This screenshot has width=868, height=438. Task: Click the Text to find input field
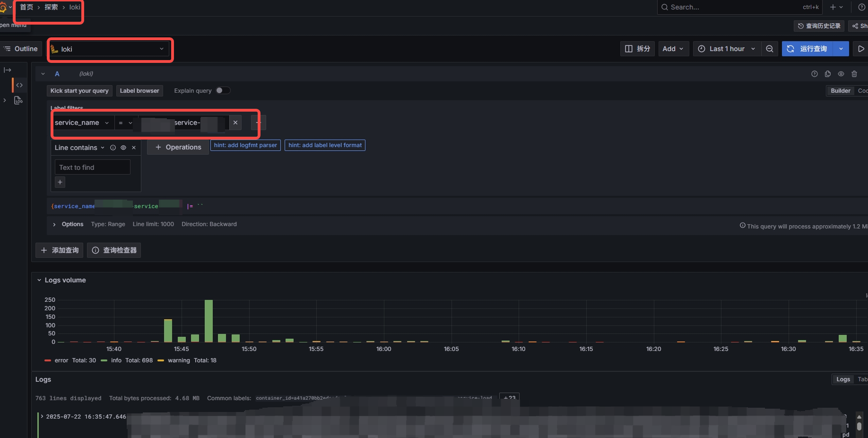coord(92,167)
